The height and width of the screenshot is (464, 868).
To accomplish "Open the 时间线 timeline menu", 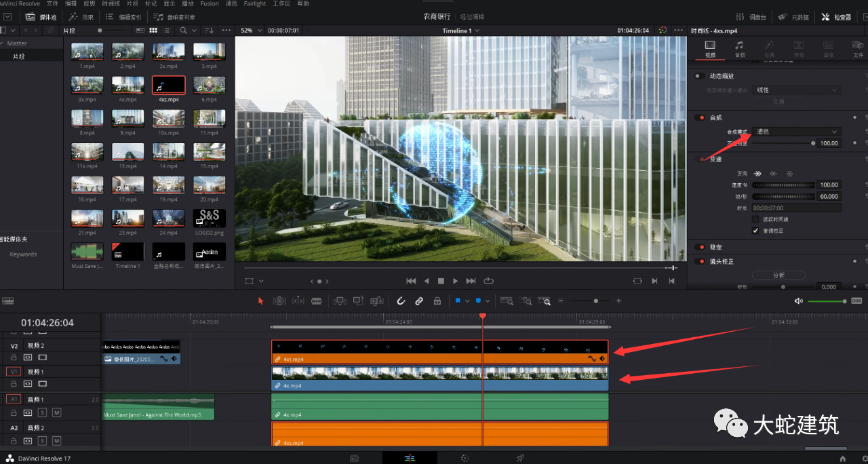I will tap(111, 3).
